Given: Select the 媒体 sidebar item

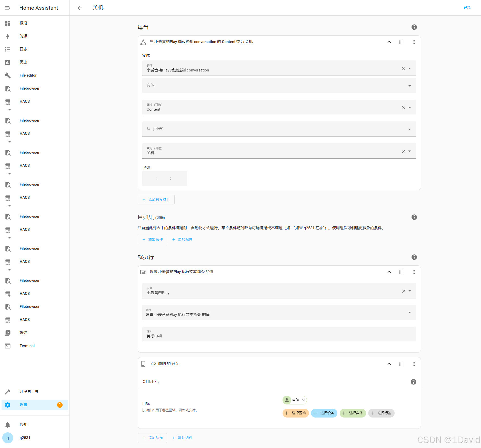Looking at the screenshot, I should [x=35, y=333].
